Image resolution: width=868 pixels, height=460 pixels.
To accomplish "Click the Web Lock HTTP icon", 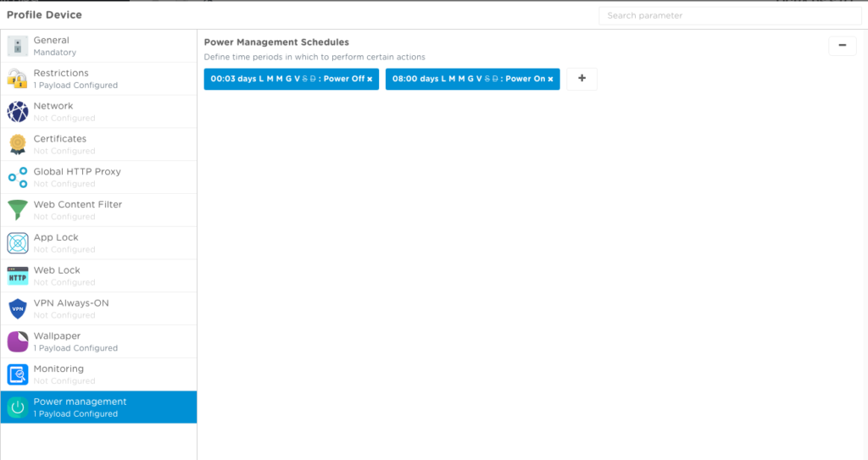I will point(18,276).
